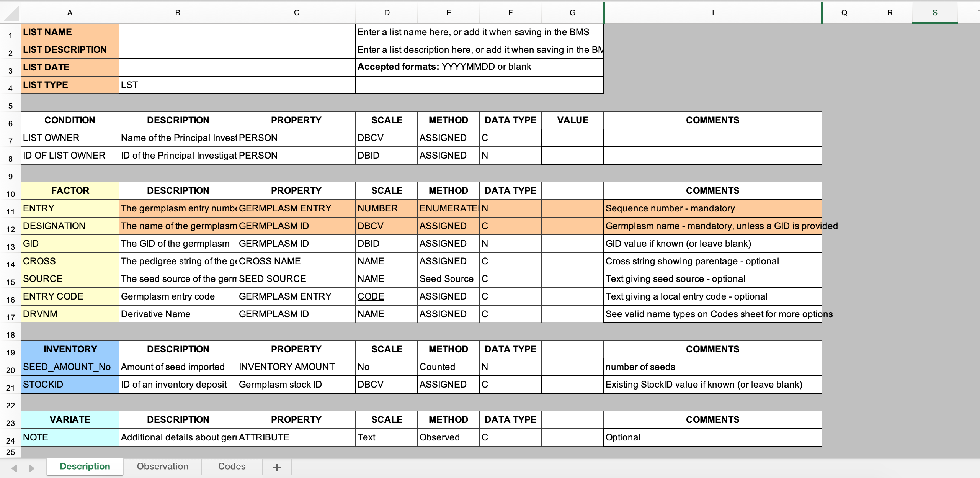Viewport: 980px width, 478px height.
Task: Select the NOTE variate cell
Action: point(70,437)
